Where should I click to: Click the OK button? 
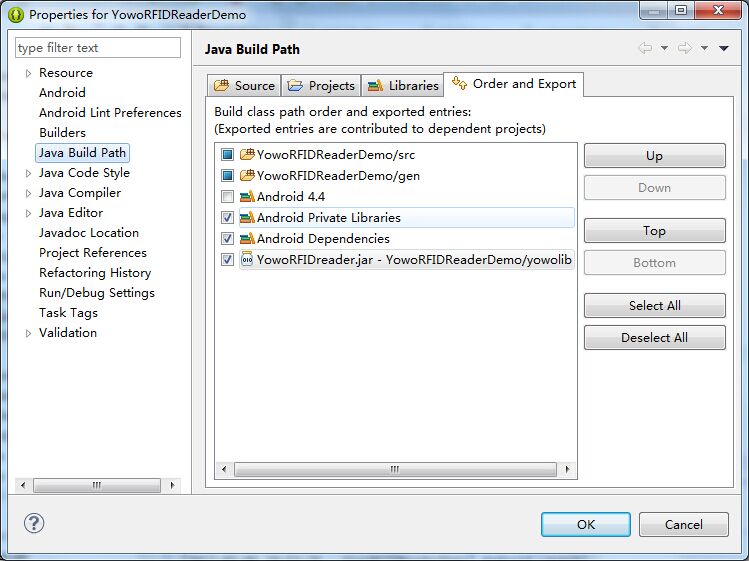click(x=585, y=524)
